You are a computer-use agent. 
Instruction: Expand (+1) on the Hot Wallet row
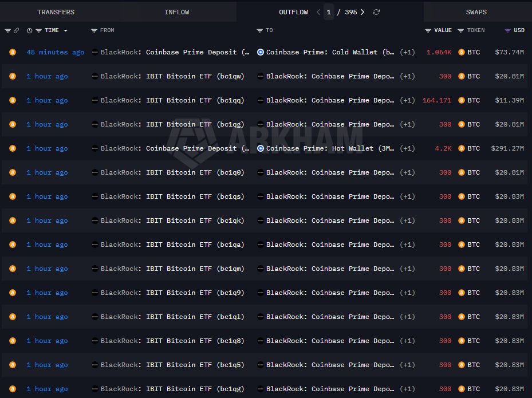407,148
